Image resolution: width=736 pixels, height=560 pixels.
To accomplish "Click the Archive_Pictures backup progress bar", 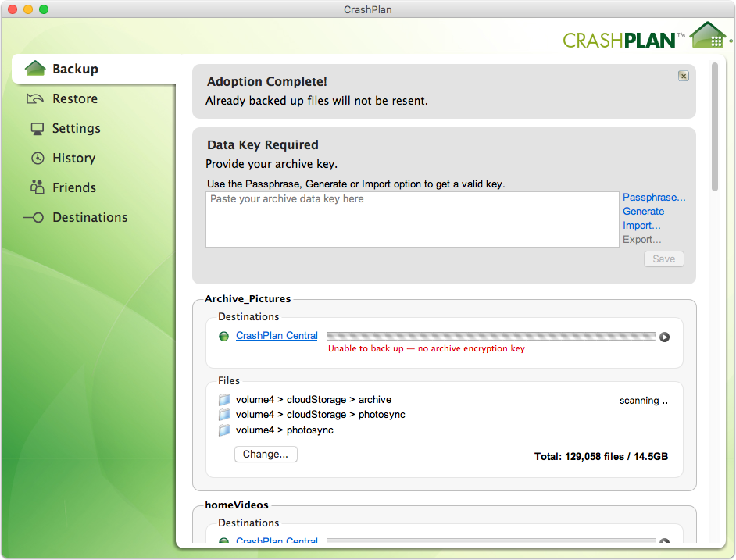I will coord(491,336).
